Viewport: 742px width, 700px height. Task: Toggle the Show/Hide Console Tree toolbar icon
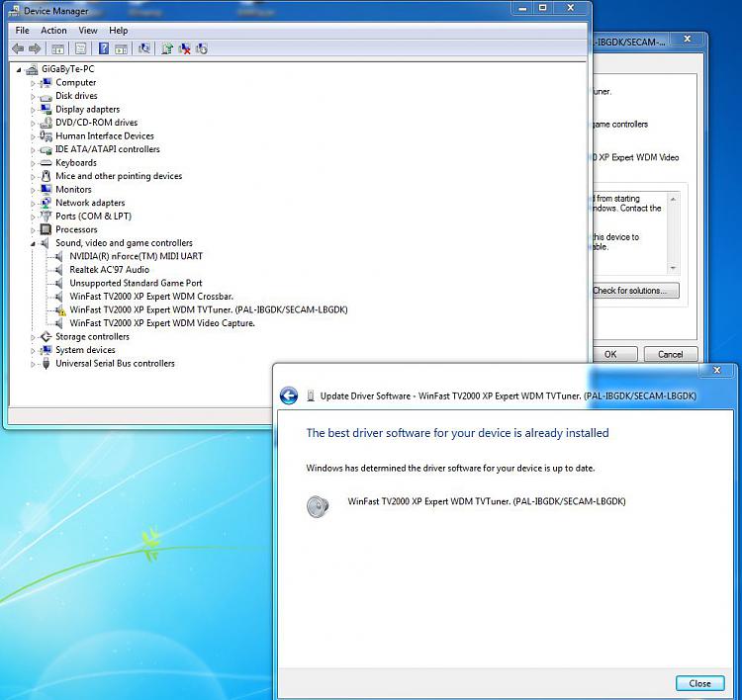[x=57, y=48]
